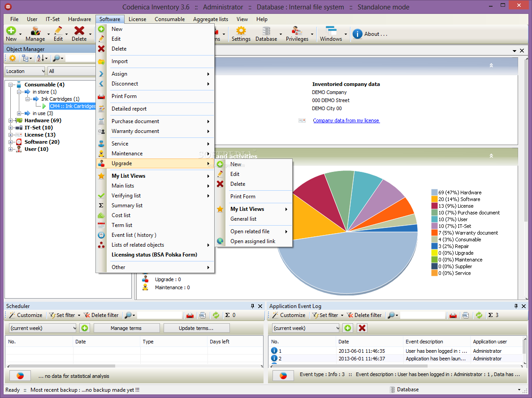Select New in Upgrade submenu
Screen dimensions: 532x398
[x=254, y=164]
